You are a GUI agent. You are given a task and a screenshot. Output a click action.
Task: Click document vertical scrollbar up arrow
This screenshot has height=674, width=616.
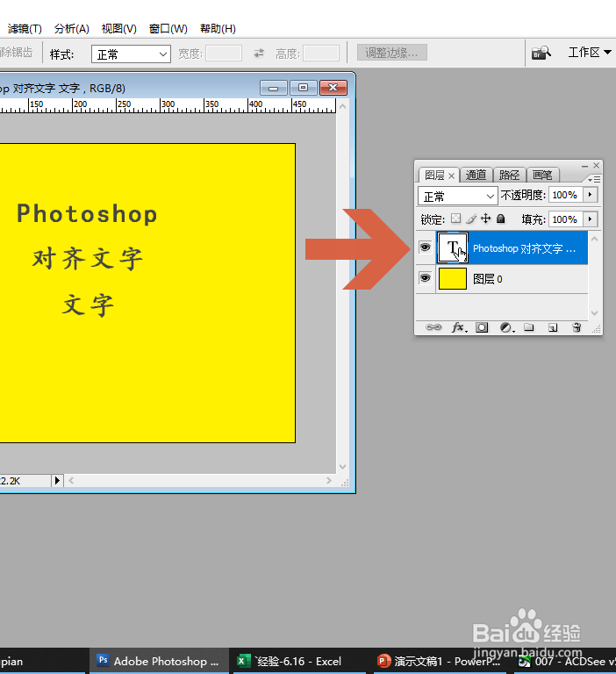[342, 105]
